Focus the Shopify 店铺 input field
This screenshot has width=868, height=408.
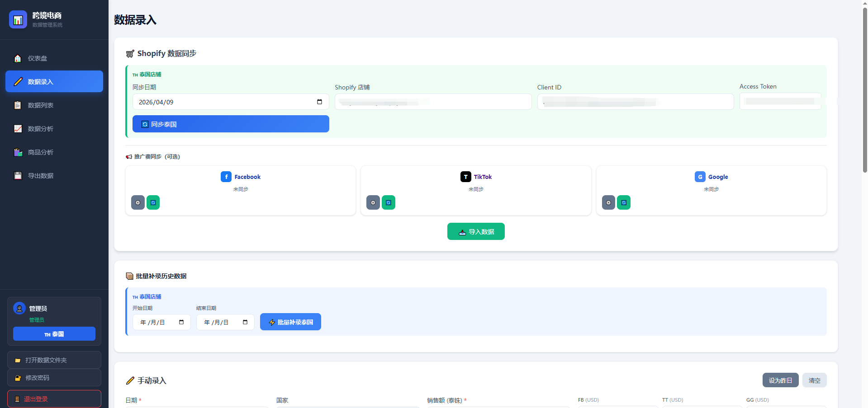click(433, 102)
